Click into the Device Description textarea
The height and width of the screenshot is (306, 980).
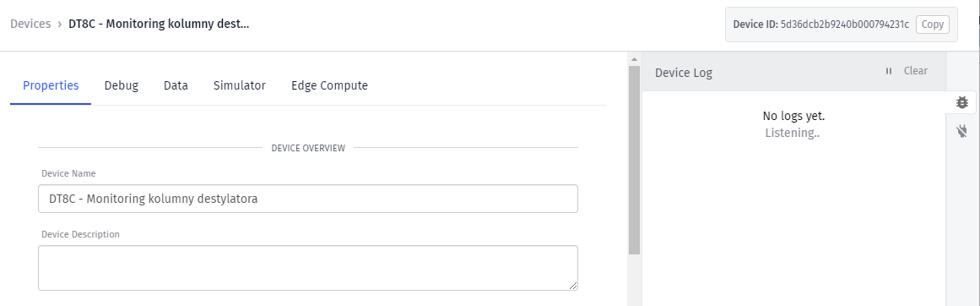pos(308,268)
